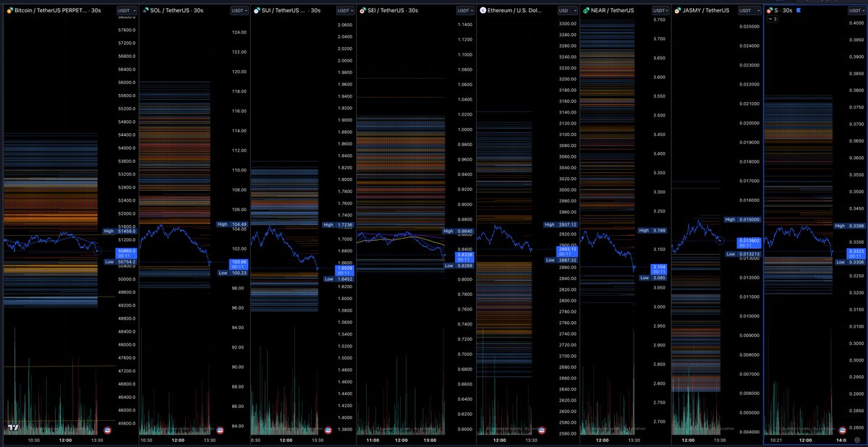Viewport: 868px width, 447px height.
Task: Open USDT currency dropdown on Bitcoin chart
Action: point(126,11)
